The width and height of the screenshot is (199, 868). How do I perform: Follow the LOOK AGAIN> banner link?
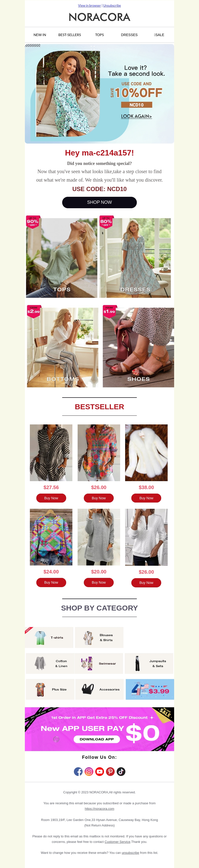coord(136,116)
